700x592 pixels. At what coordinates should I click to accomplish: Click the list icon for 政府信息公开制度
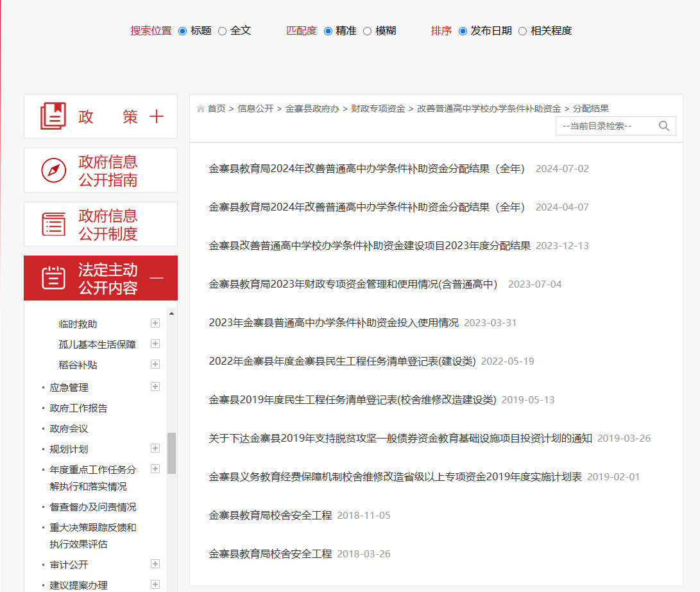point(53,224)
